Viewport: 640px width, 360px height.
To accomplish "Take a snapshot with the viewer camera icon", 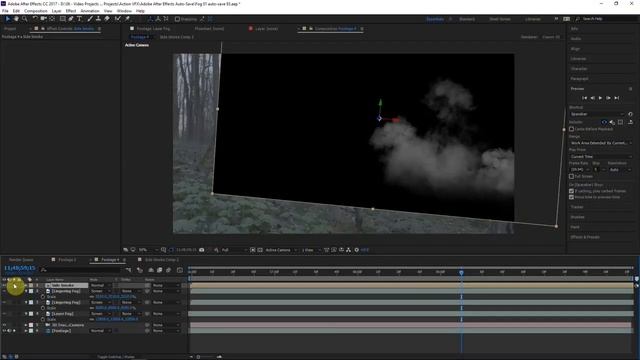I will tap(202, 250).
